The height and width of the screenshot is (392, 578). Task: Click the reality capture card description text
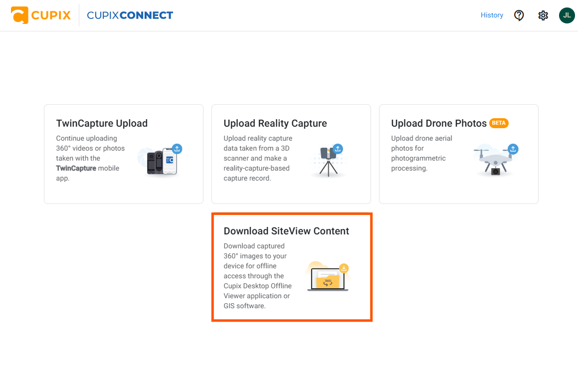[258, 158]
